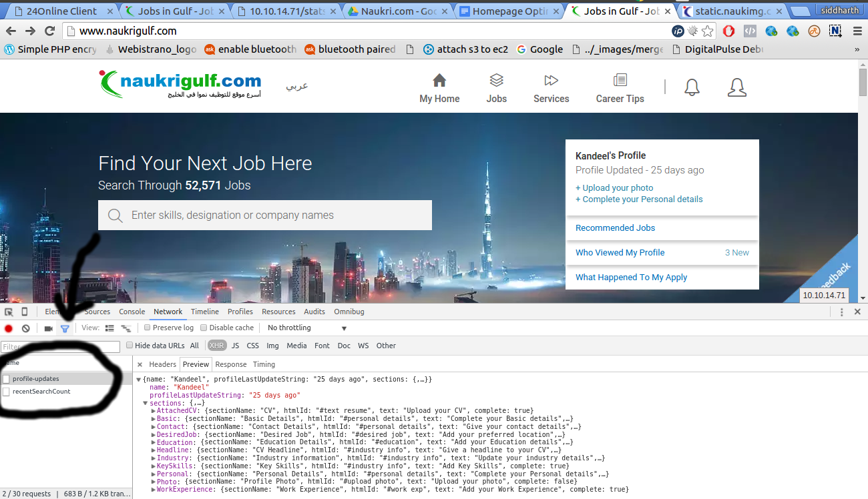Click the My Home house icon
Viewport: 868px width, 499px height.
click(x=439, y=80)
